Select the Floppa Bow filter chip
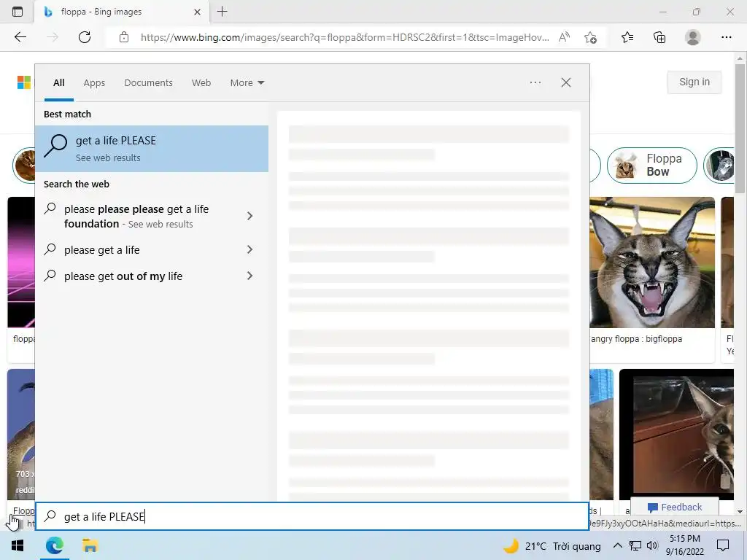 (651, 166)
